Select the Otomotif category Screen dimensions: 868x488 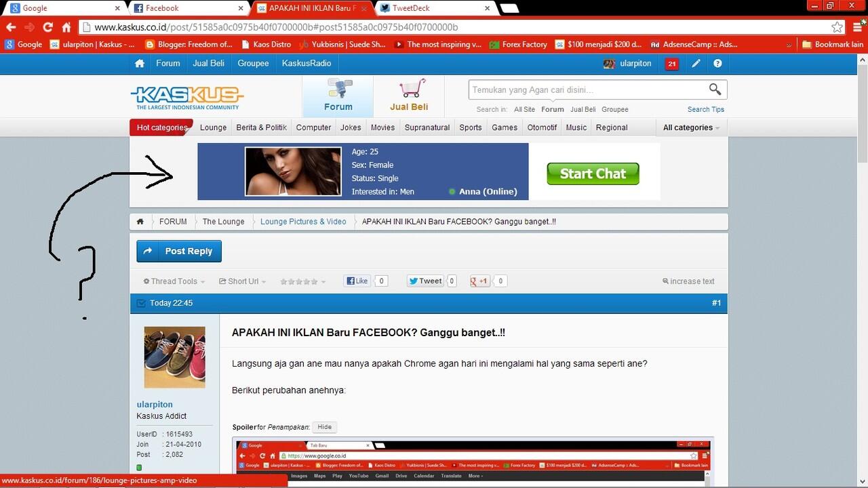tap(542, 127)
